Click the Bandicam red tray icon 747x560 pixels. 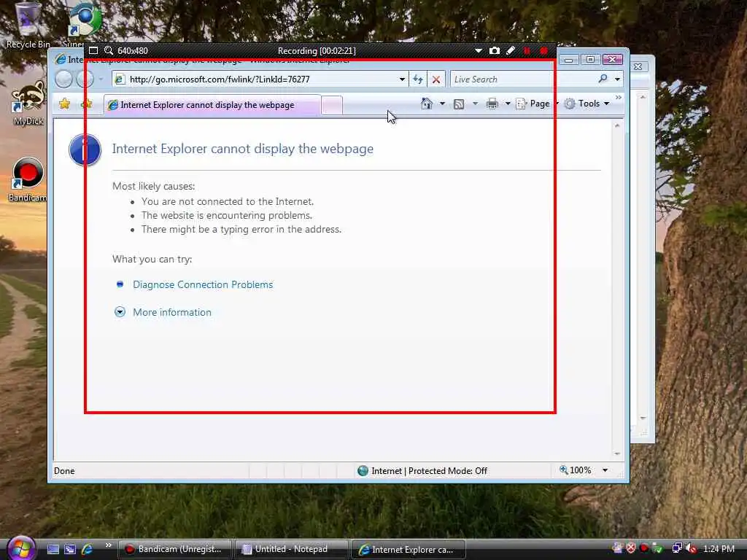point(644,548)
